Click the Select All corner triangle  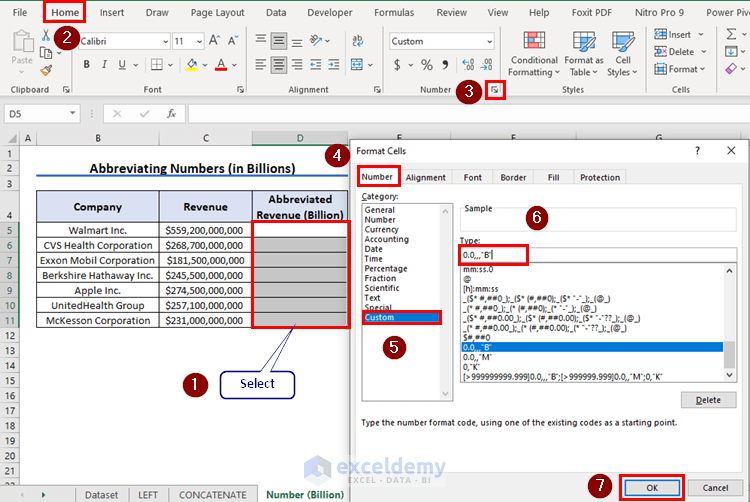click(x=11, y=139)
